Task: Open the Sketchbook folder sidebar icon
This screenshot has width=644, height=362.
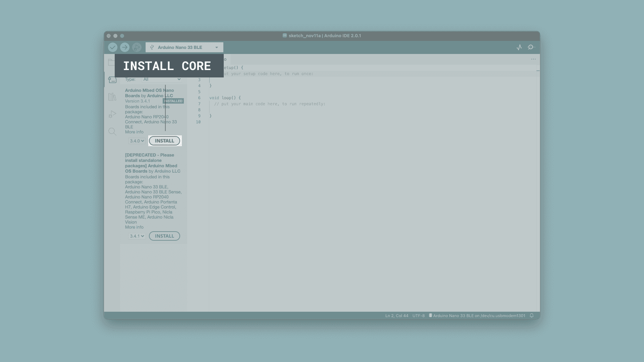Action: (x=112, y=62)
